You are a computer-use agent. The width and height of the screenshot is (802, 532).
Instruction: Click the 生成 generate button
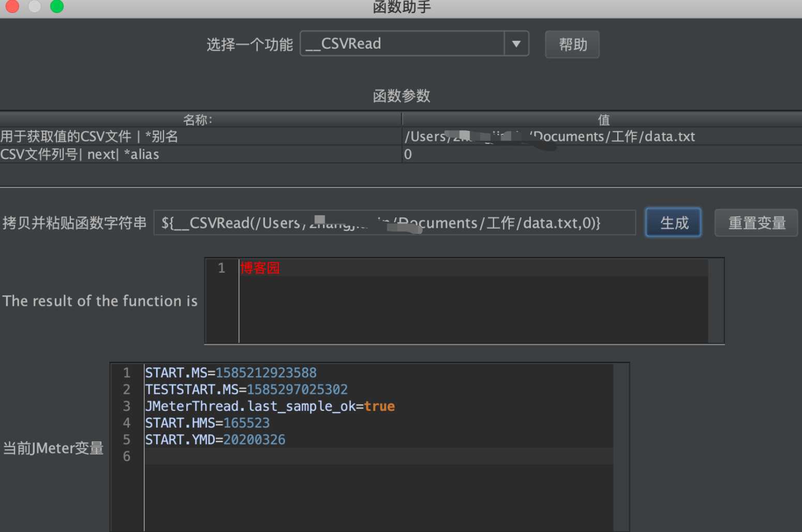point(674,223)
